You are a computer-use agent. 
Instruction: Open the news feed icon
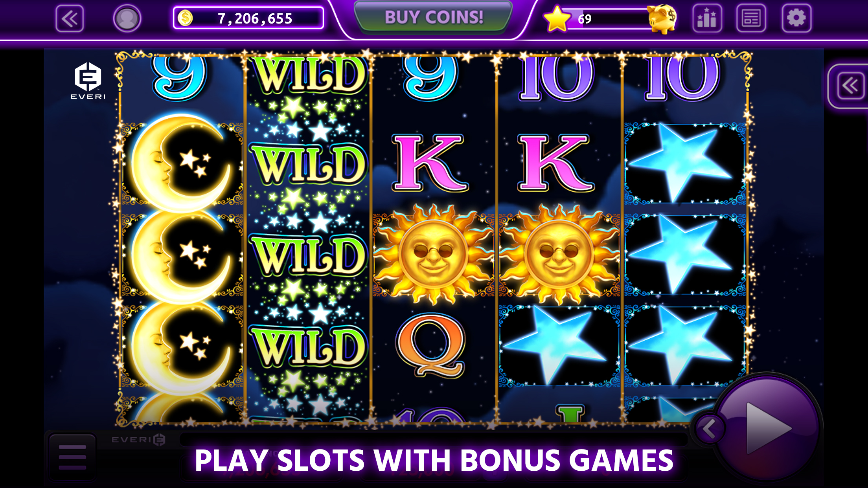(751, 18)
